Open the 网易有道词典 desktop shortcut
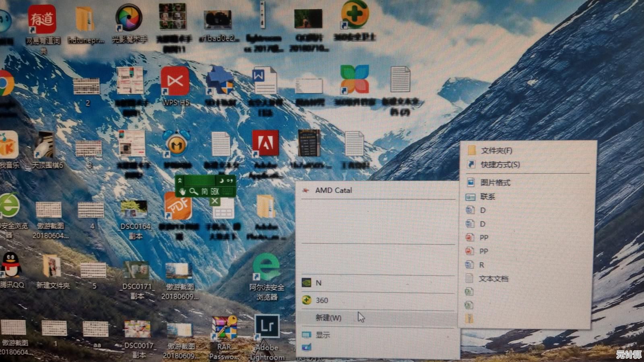 [42, 20]
